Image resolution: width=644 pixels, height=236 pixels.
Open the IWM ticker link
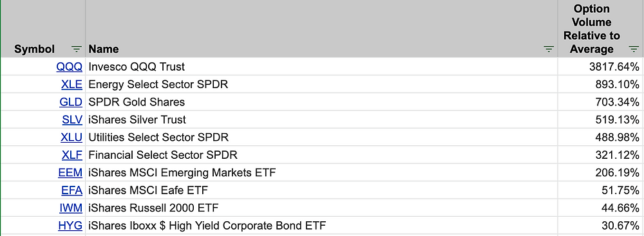click(71, 208)
